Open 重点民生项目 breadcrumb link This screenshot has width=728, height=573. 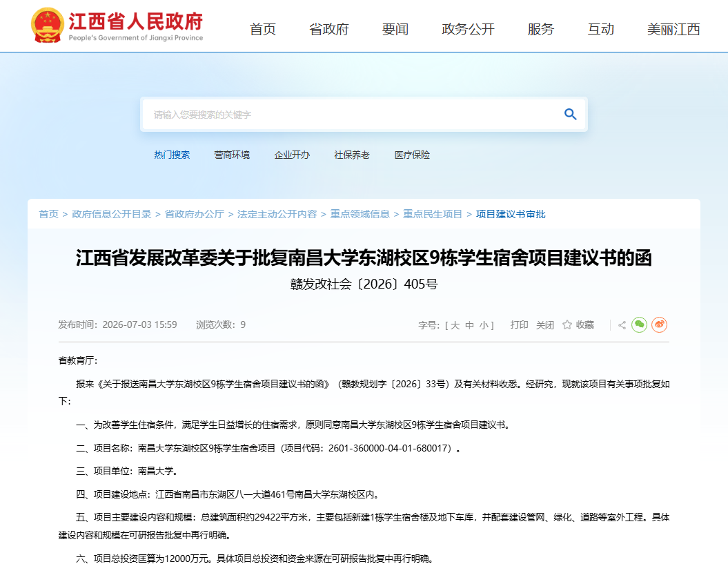pyautogui.click(x=432, y=214)
